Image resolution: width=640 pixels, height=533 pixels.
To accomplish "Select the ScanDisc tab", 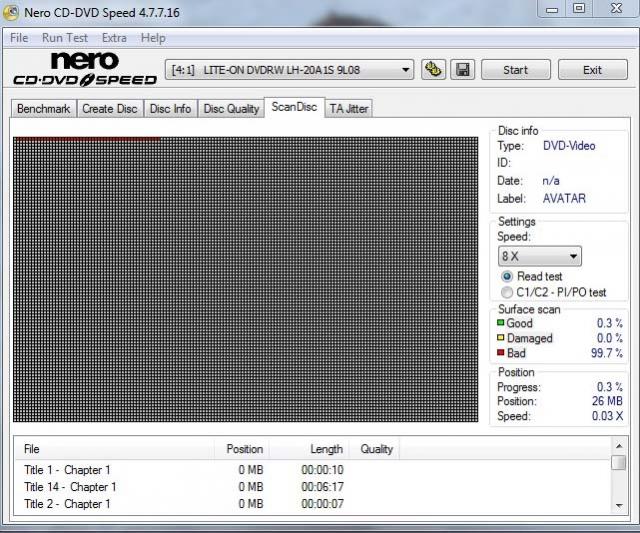I will coord(294,107).
